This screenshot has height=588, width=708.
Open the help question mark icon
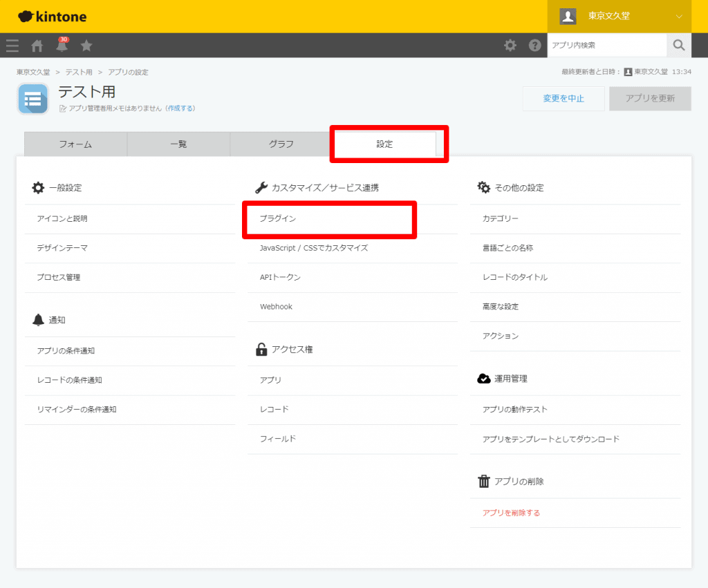pos(534,46)
